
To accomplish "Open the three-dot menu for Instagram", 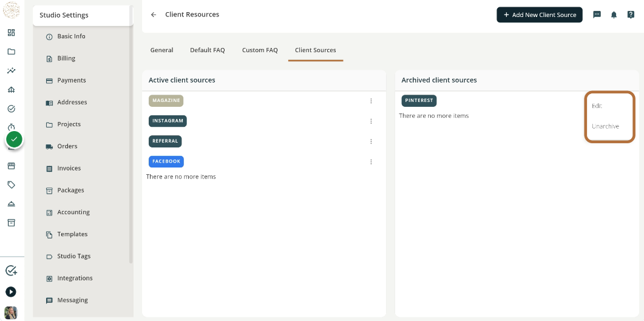I will click(371, 121).
